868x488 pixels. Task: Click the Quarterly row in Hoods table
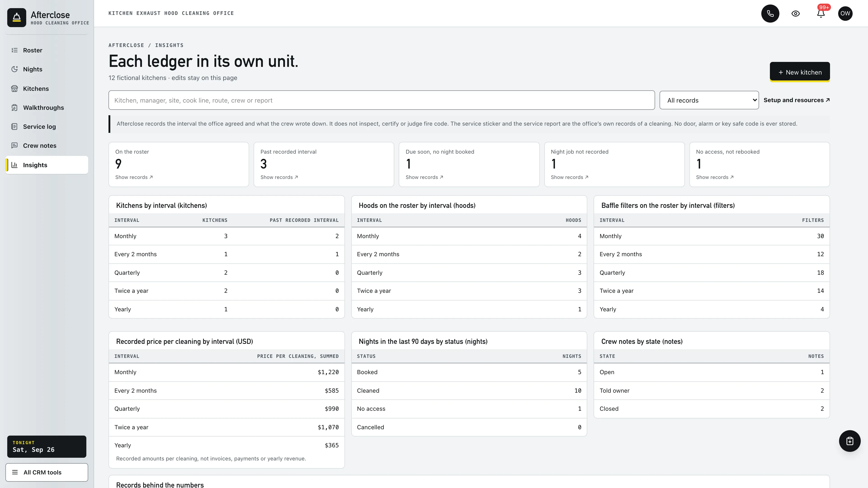(x=469, y=273)
